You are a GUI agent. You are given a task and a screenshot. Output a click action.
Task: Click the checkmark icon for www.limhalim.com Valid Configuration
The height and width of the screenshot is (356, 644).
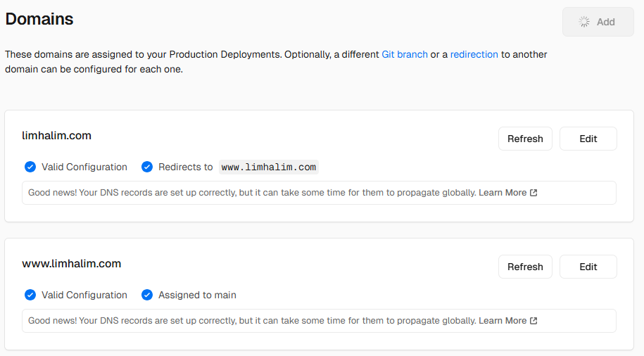click(30, 295)
